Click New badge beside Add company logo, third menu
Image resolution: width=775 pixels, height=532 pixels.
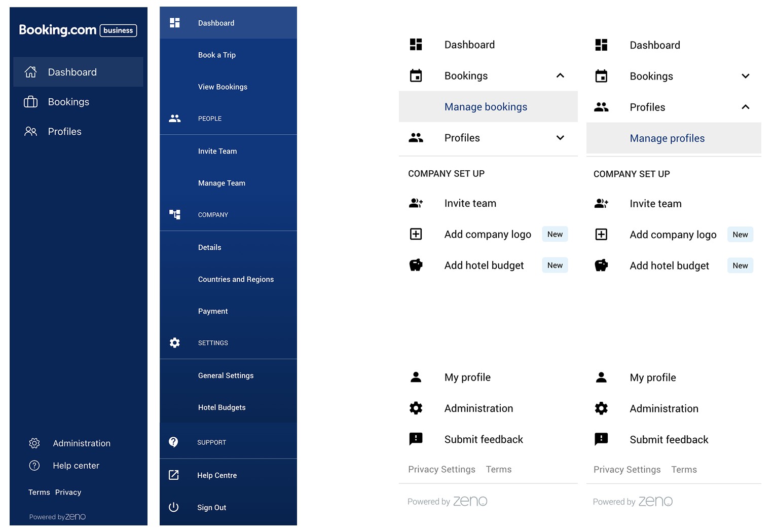click(x=555, y=234)
